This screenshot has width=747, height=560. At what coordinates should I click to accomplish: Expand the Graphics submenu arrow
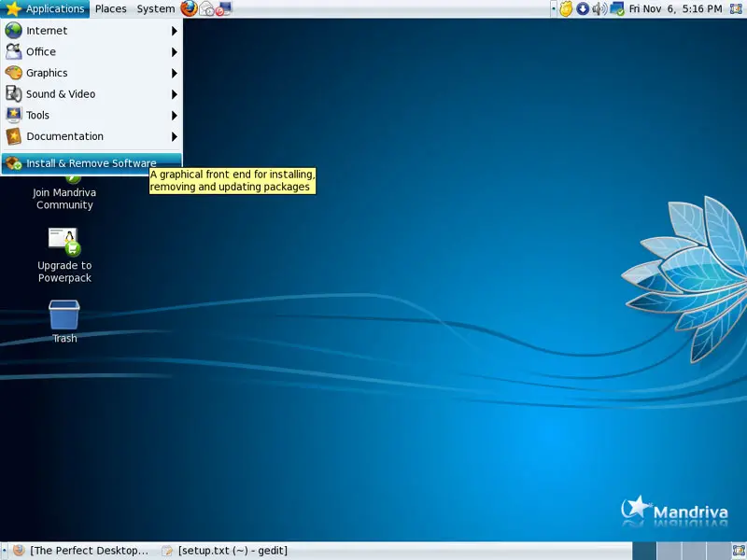point(175,74)
